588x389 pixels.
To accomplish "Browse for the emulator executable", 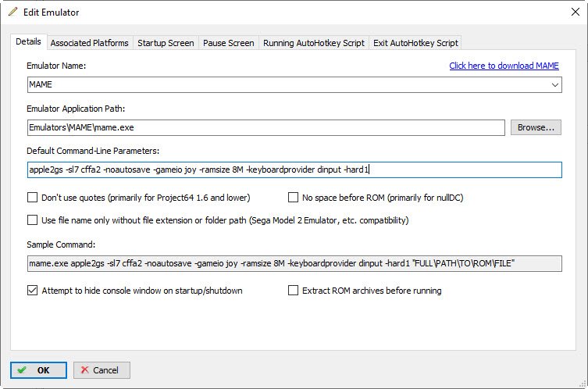I will (x=536, y=127).
